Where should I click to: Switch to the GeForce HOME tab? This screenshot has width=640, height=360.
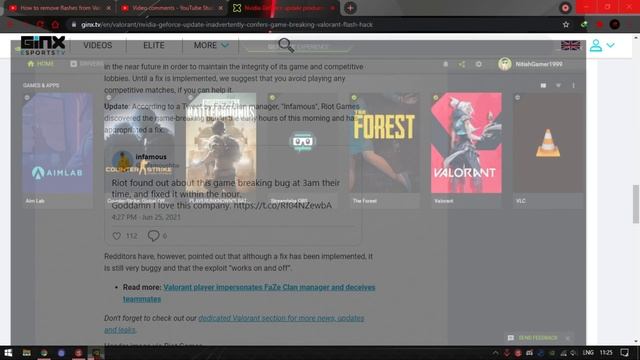click(40, 64)
